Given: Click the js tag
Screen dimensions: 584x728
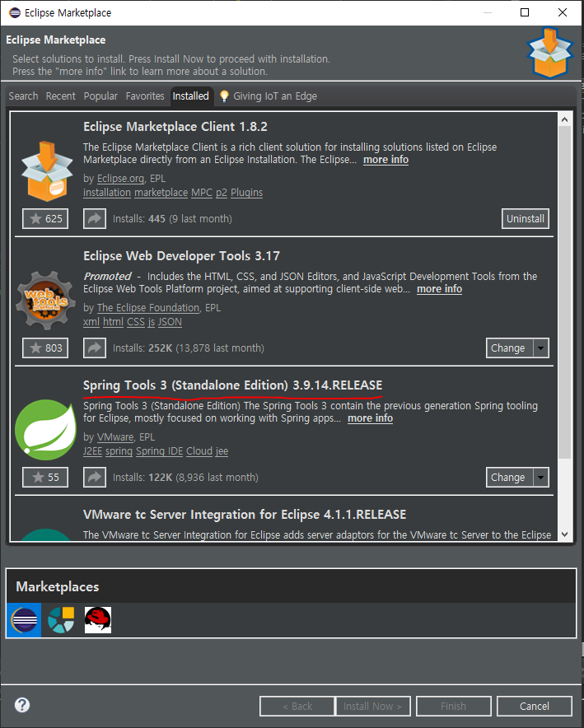Looking at the screenshot, I should tap(152, 322).
